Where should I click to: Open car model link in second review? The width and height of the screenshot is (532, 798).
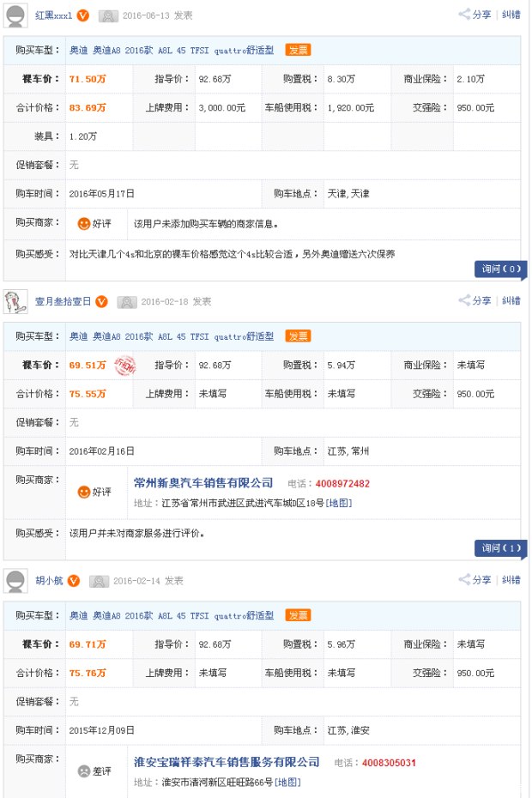tap(172, 336)
